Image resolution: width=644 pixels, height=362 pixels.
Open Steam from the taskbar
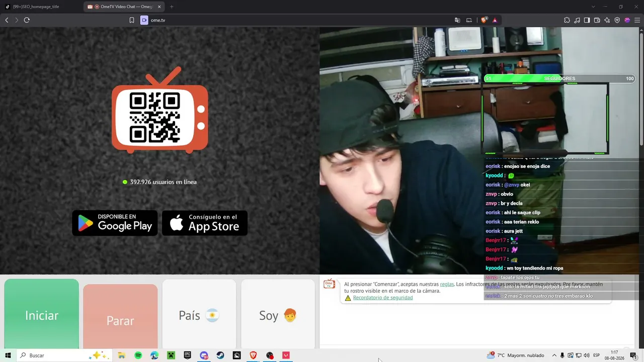click(220, 355)
